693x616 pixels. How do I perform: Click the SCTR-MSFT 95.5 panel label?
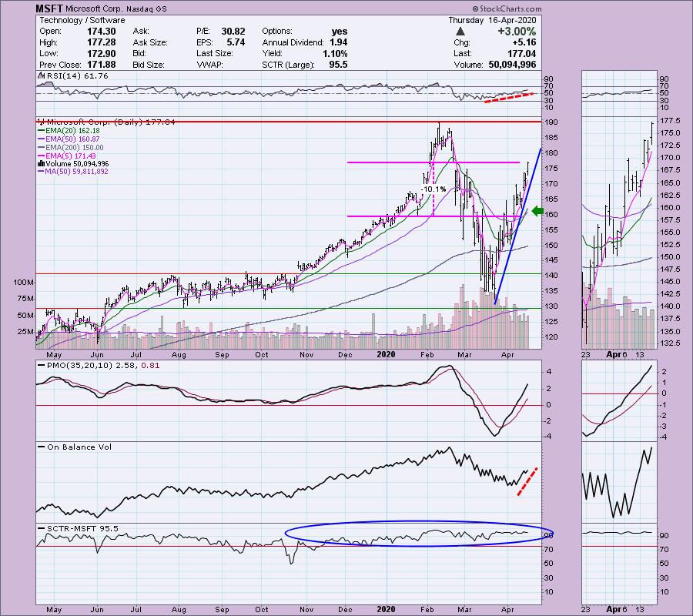(79, 528)
